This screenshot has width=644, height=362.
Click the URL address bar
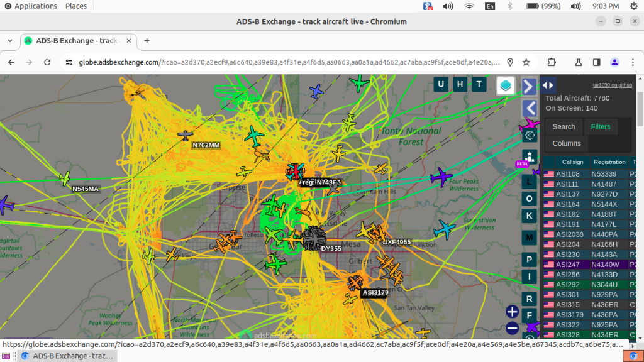[x=289, y=62]
